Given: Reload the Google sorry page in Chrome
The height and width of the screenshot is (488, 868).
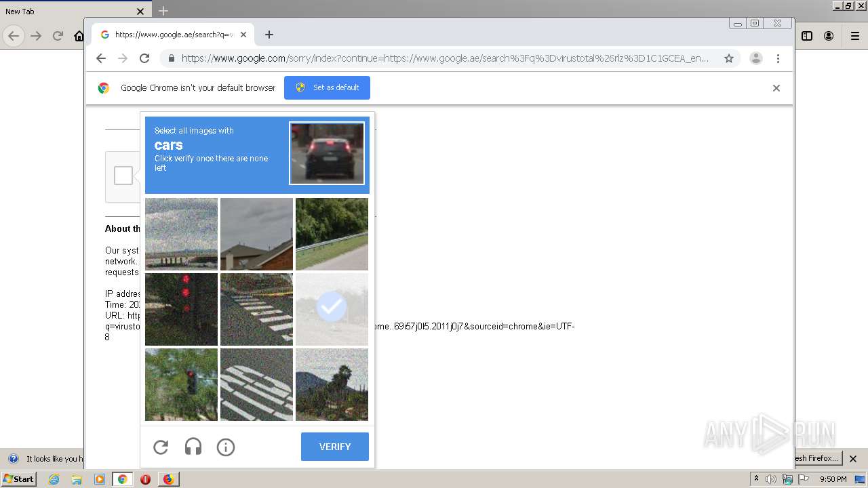Looking at the screenshot, I should pyautogui.click(x=144, y=58).
